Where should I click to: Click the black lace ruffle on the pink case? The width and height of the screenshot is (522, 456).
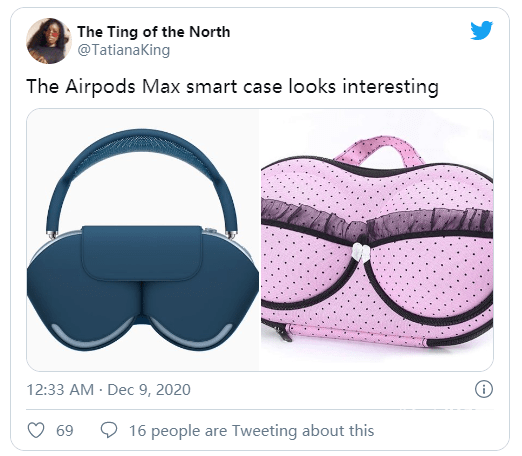pos(377,220)
